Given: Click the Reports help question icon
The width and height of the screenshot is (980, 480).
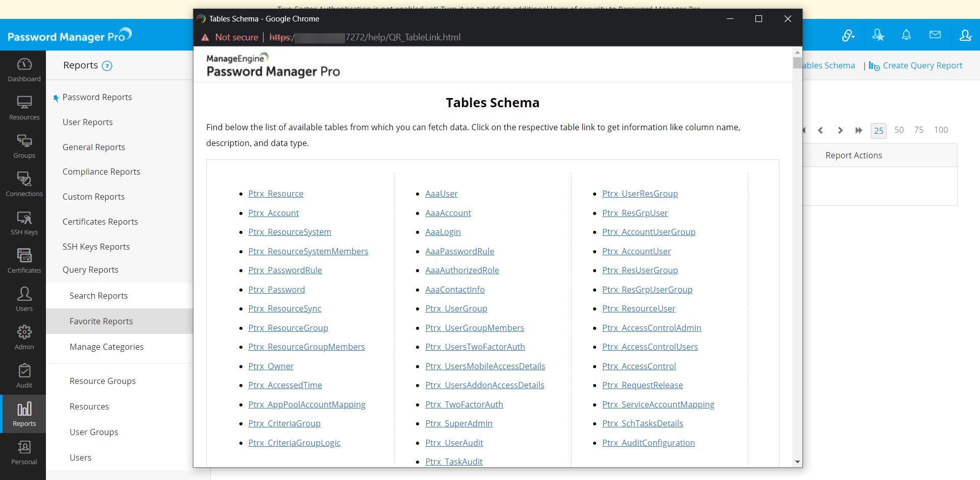Looking at the screenshot, I should (107, 66).
